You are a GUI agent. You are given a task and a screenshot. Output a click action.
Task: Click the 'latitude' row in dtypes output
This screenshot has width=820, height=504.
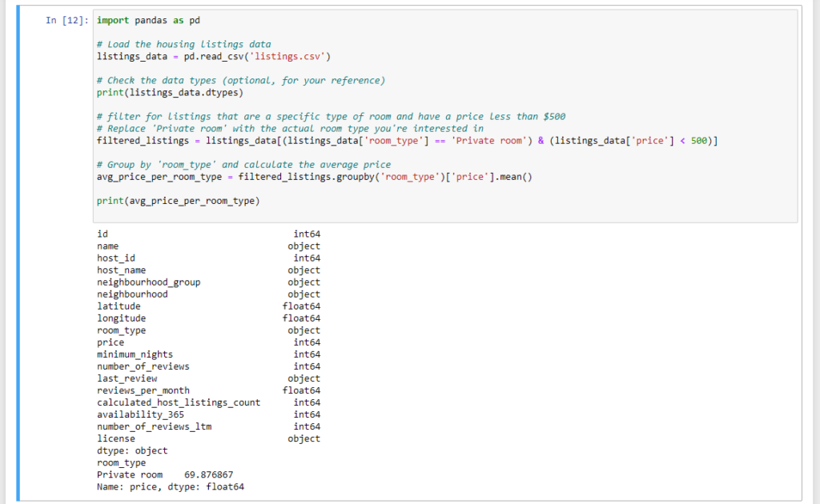(119, 306)
